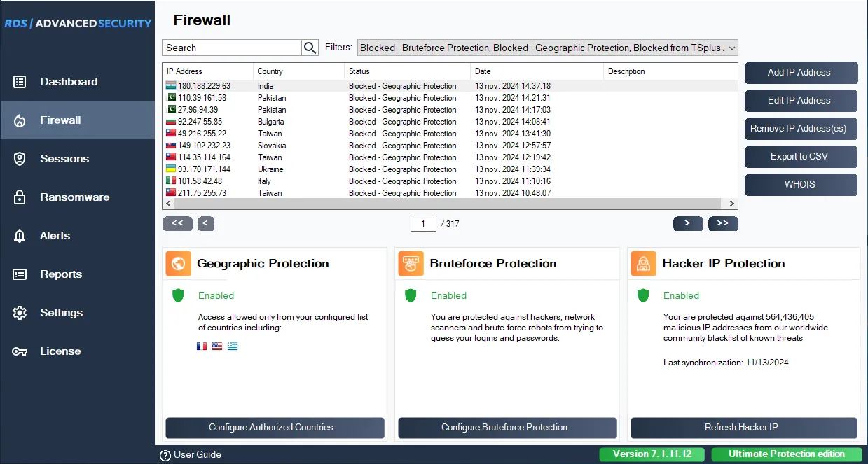Open the Alerts section in sidebar
Screen dimensions: 868x464
[x=55, y=236]
